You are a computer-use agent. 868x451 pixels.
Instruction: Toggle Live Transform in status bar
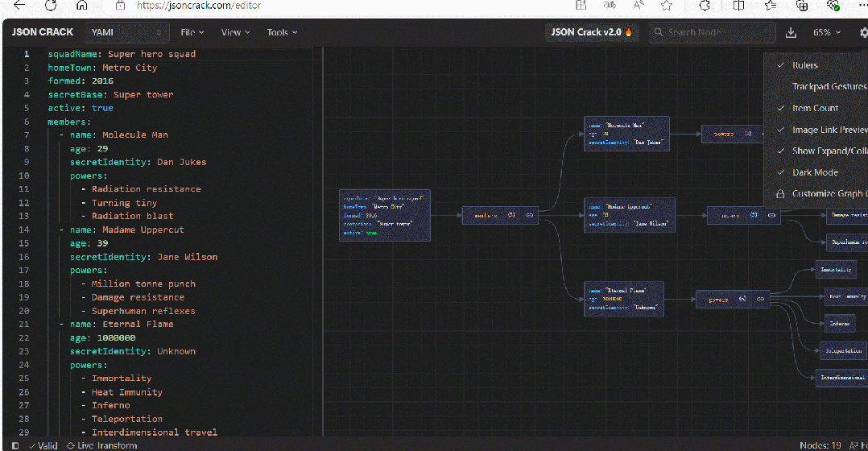[x=101, y=445]
